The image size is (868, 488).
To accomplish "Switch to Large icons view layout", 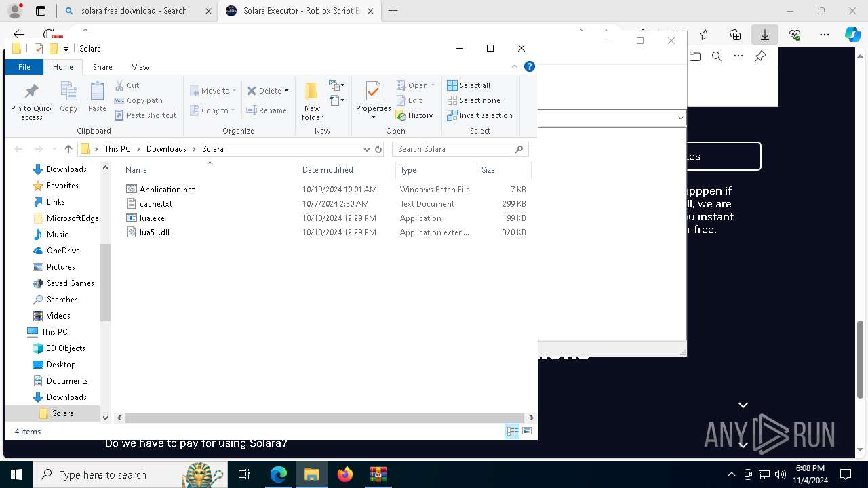I will point(527,431).
